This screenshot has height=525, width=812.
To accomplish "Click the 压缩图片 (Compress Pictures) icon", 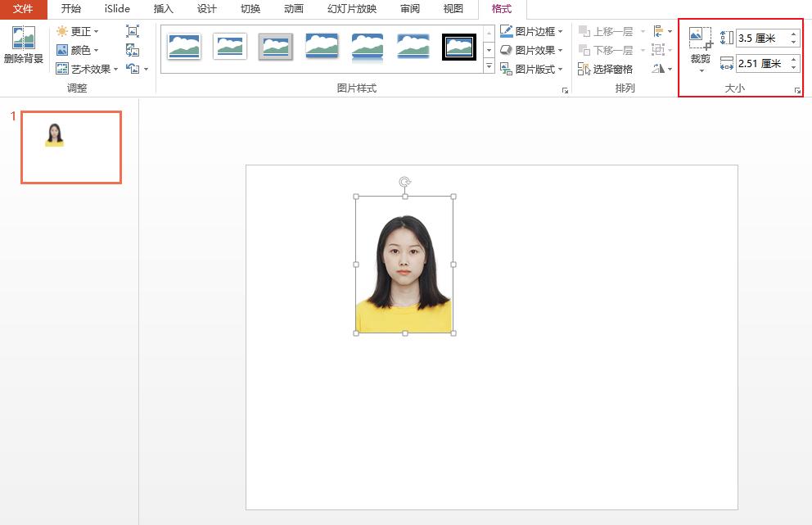I will coord(133,30).
